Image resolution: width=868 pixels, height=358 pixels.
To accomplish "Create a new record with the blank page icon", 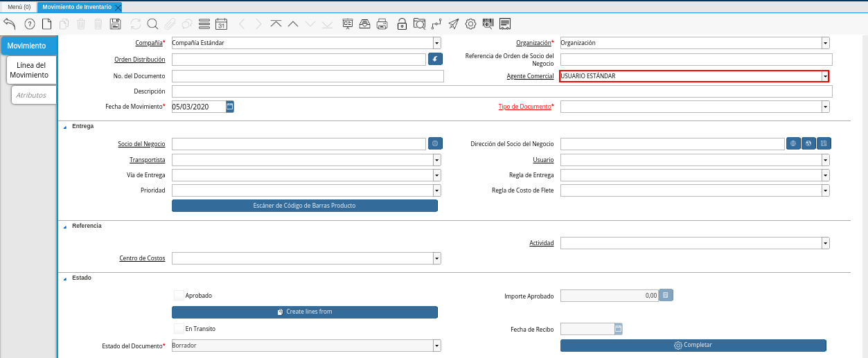I will pyautogui.click(x=47, y=24).
